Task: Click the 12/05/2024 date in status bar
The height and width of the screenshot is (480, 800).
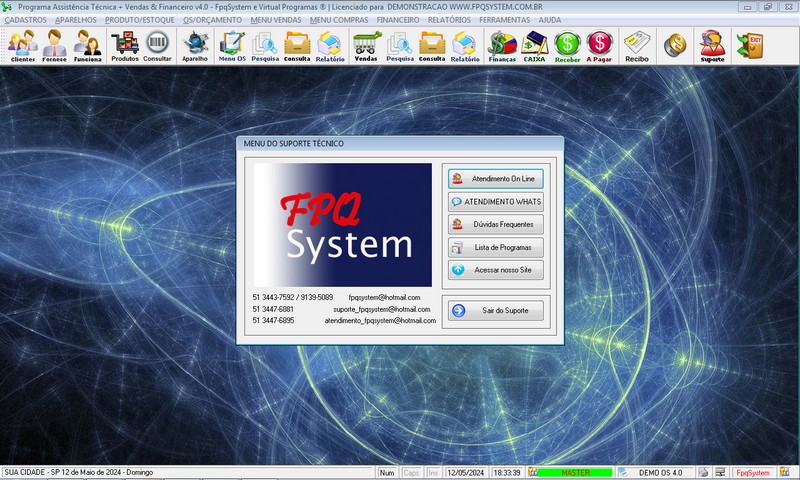Action: [x=465, y=473]
